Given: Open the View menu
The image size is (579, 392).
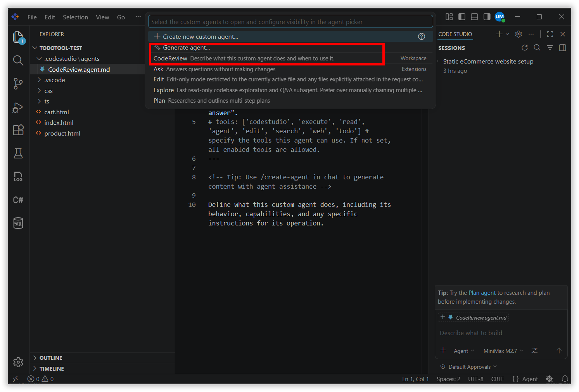Looking at the screenshot, I should pyautogui.click(x=102, y=17).
